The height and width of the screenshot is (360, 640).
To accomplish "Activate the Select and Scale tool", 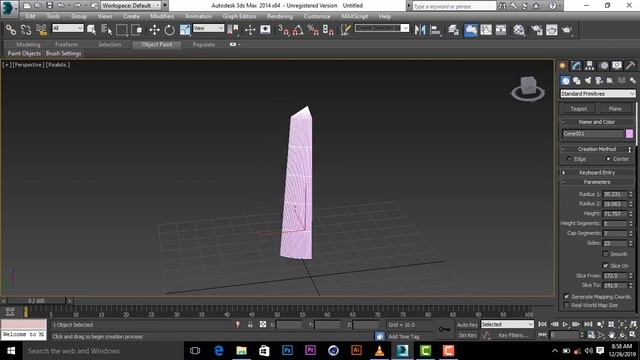I will pos(185,30).
